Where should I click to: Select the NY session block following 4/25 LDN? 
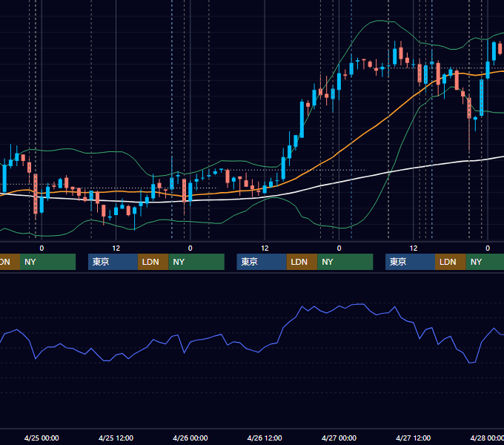(196, 262)
